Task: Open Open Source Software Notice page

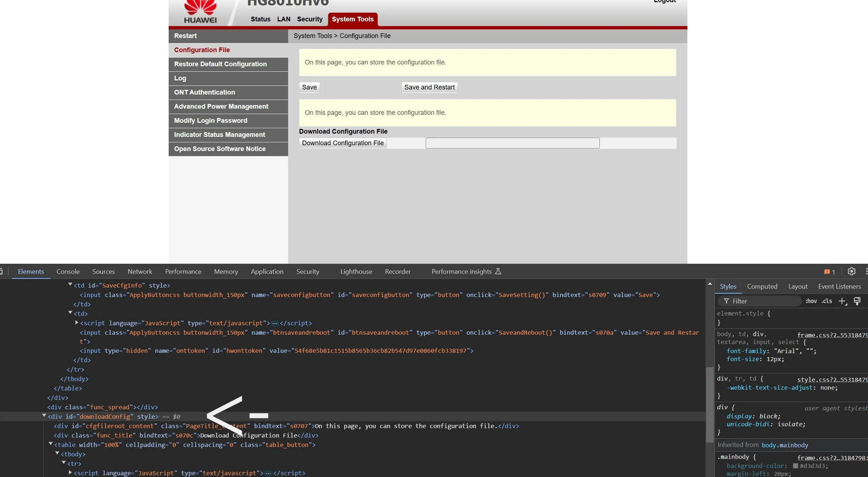Action: 228,149
